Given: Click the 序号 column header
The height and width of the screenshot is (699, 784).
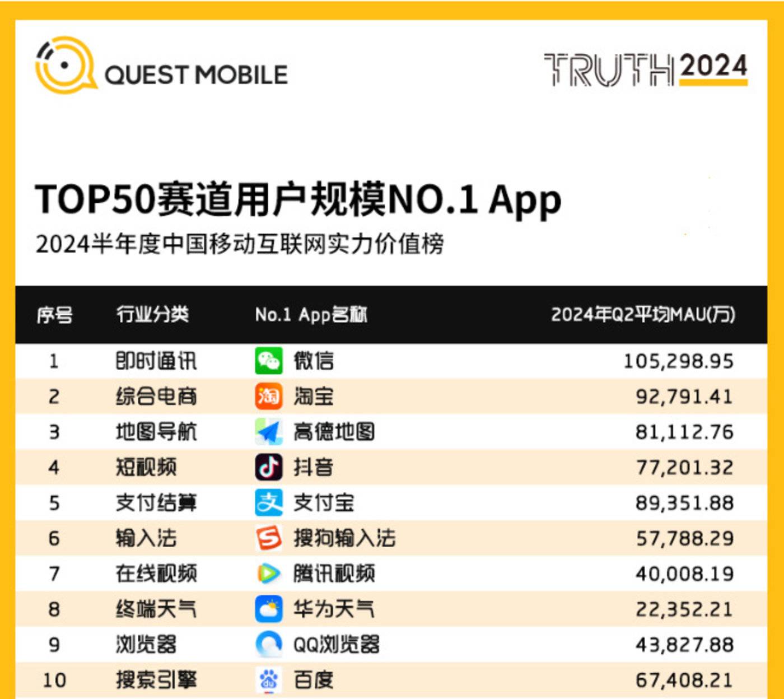Looking at the screenshot, I should point(54,315).
